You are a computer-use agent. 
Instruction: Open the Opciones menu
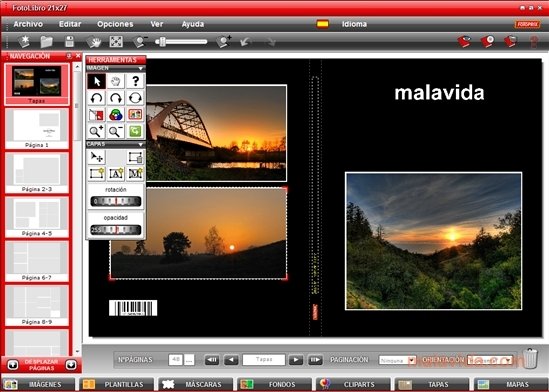pyautogui.click(x=115, y=24)
